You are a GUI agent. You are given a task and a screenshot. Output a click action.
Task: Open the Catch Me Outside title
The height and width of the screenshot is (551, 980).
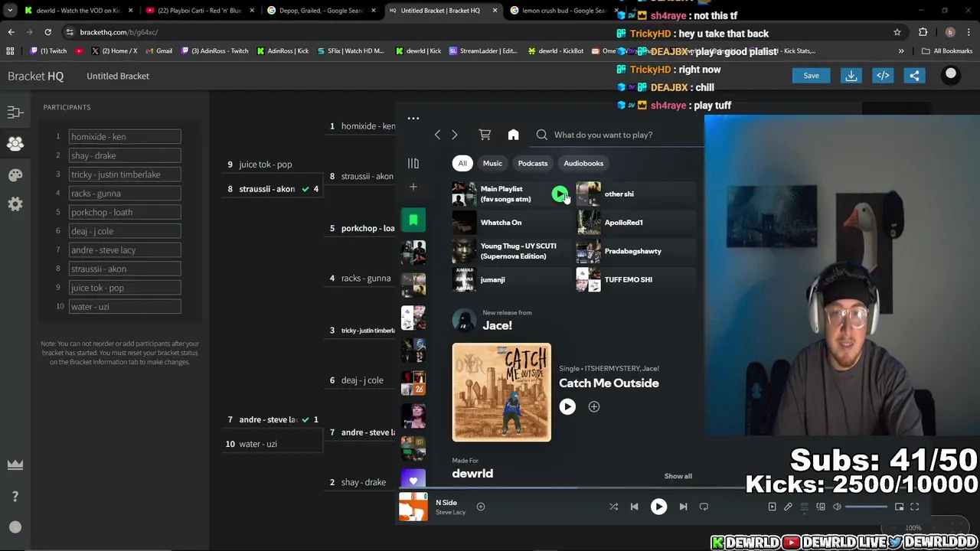(x=609, y=383)
